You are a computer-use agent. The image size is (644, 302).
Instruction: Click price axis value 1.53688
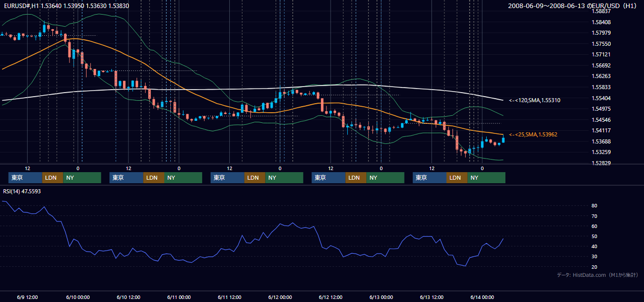point(601,141)
